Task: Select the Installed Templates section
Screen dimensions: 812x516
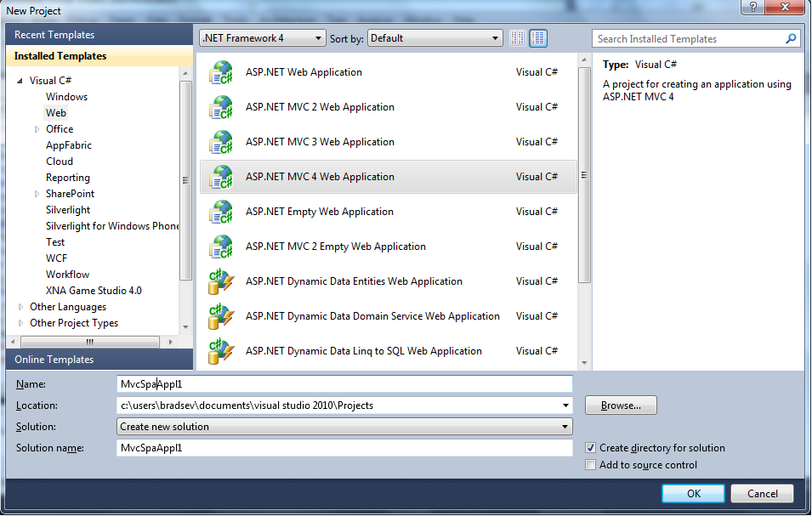Action: 99,56
